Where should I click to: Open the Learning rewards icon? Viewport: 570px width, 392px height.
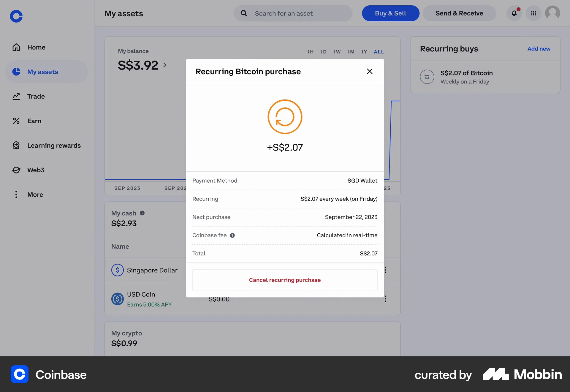click(16, 145)
